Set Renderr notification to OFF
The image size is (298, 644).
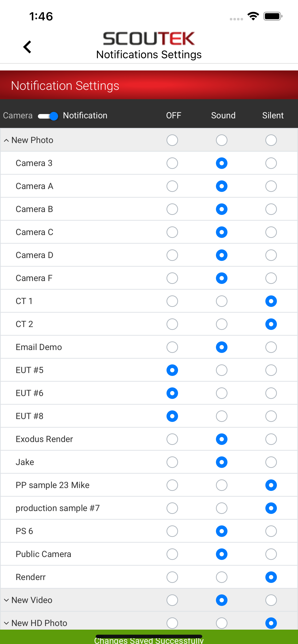pos(172,577)
